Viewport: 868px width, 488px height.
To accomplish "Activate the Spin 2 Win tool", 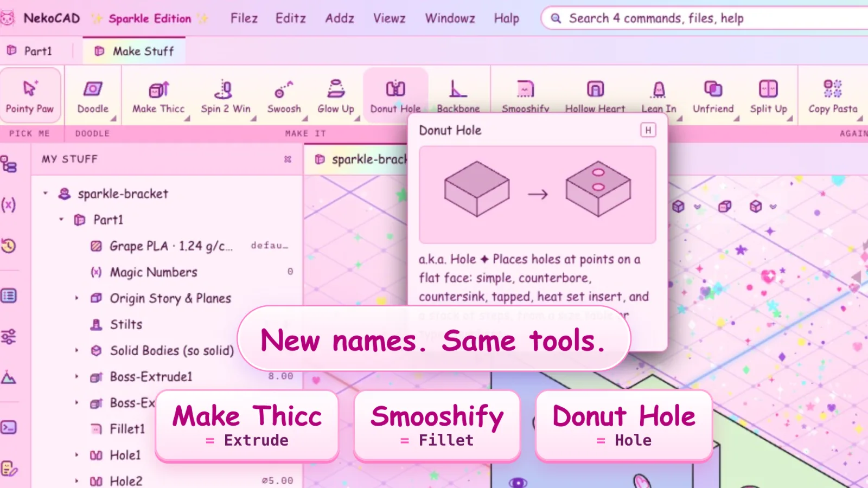I will tap(226, 97).
